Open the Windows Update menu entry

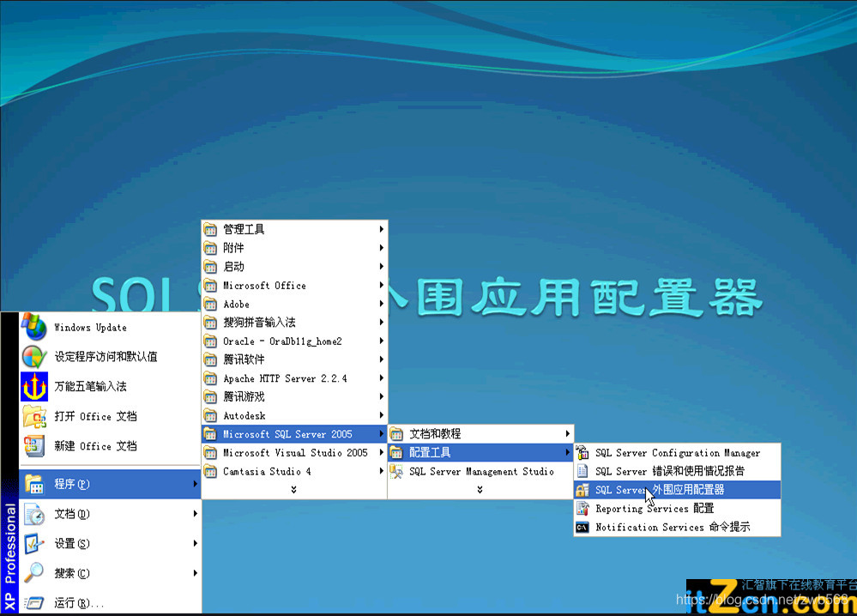click(110, 327)
